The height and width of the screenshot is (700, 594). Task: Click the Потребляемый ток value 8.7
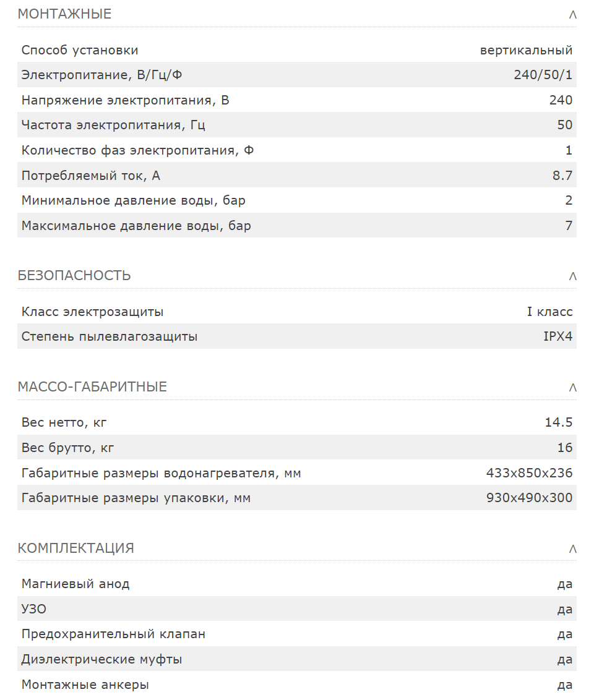click(562, 176)
